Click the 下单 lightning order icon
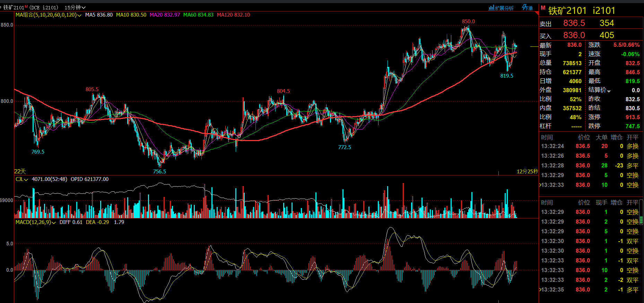The image size is (644, 303). coord(527,8)
